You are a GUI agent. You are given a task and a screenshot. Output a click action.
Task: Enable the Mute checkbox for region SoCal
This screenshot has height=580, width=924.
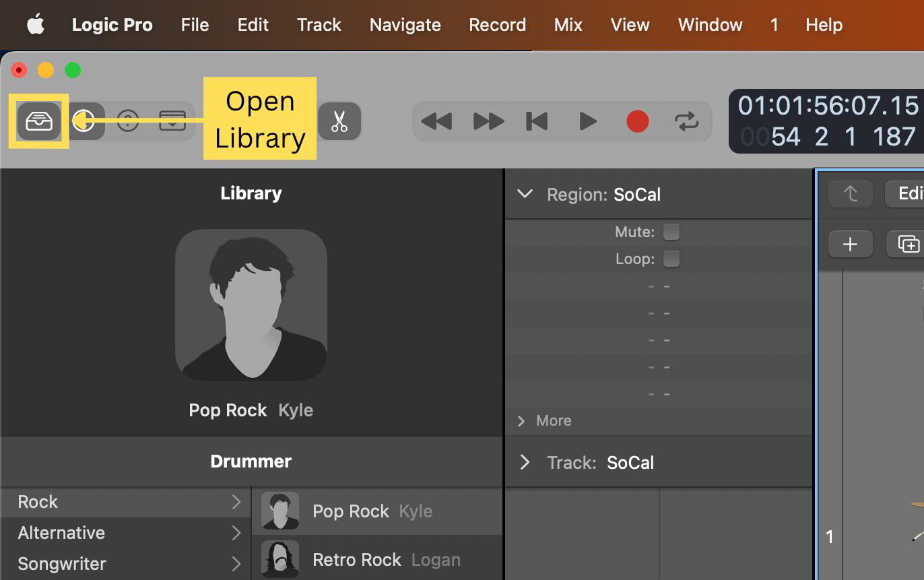point(671,231)
